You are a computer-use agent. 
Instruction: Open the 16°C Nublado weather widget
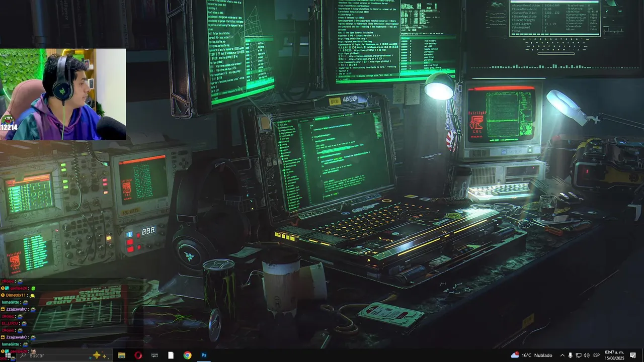coord(531,355)
